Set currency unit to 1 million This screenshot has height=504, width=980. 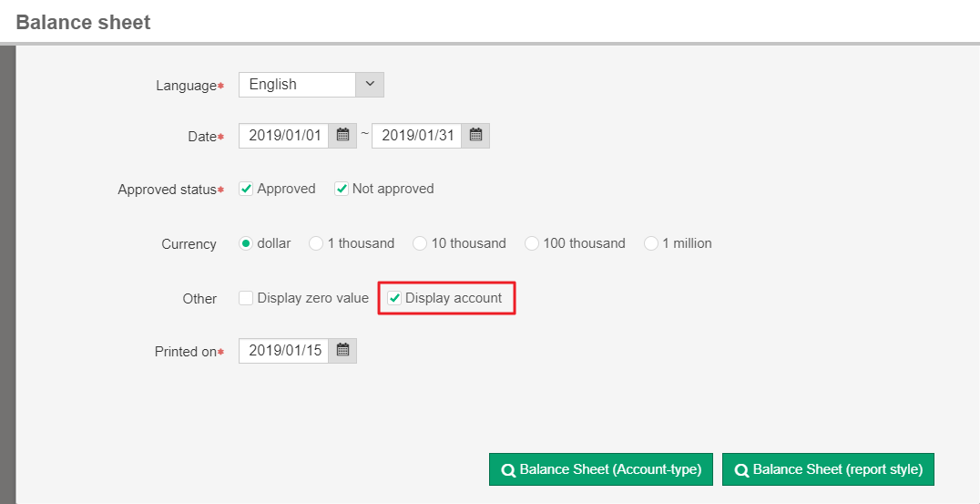(x=650, y=244)
